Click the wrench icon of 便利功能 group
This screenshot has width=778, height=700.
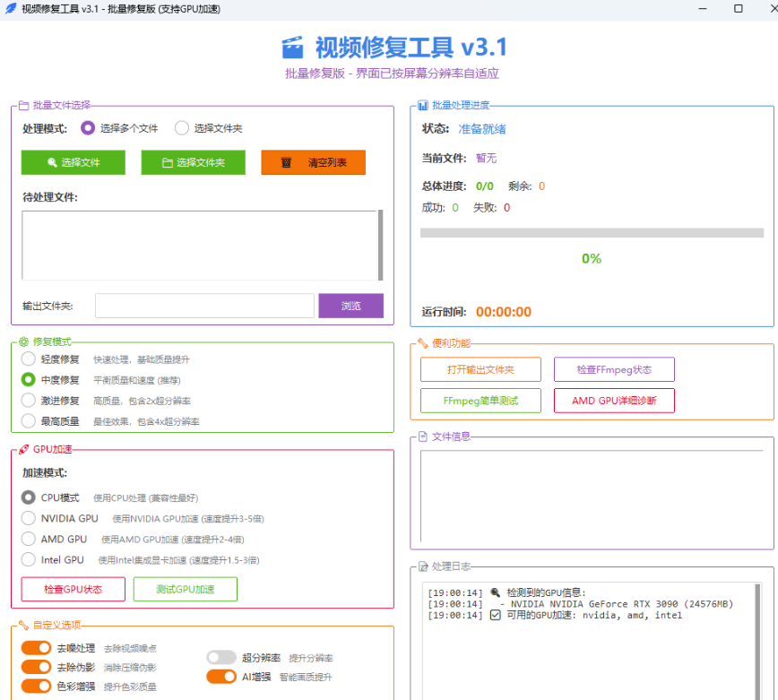(423, 342)
